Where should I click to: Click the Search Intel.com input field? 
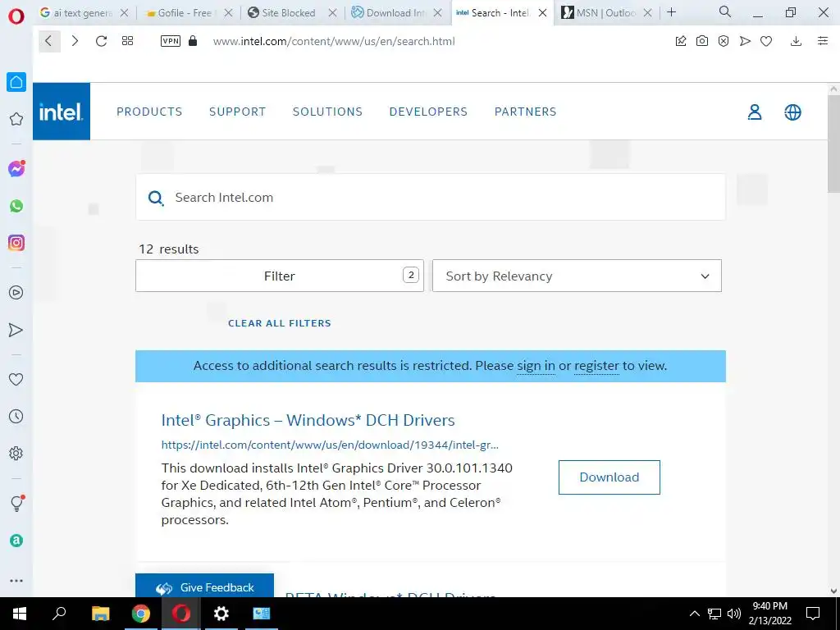click(x=430, y=197)
